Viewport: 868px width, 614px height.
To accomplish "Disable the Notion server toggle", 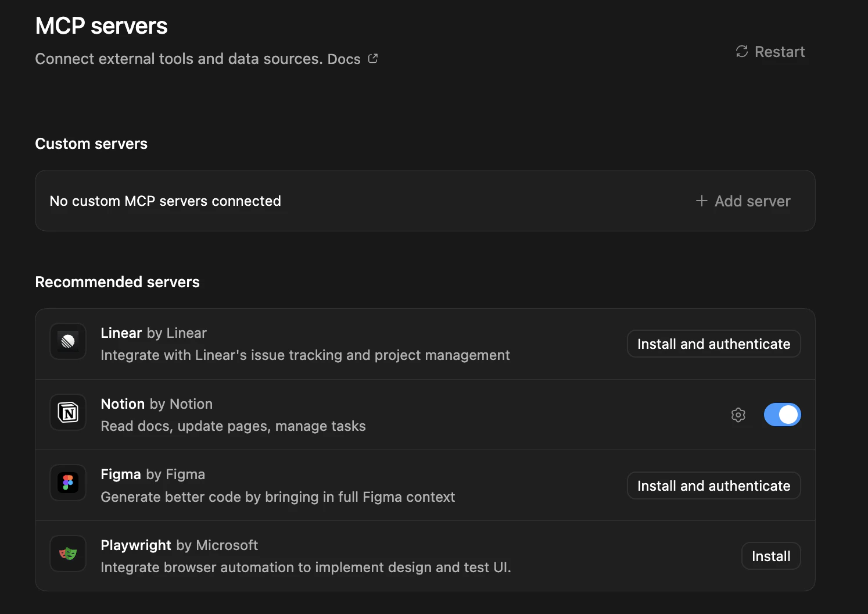I will [x=782, y=415].
